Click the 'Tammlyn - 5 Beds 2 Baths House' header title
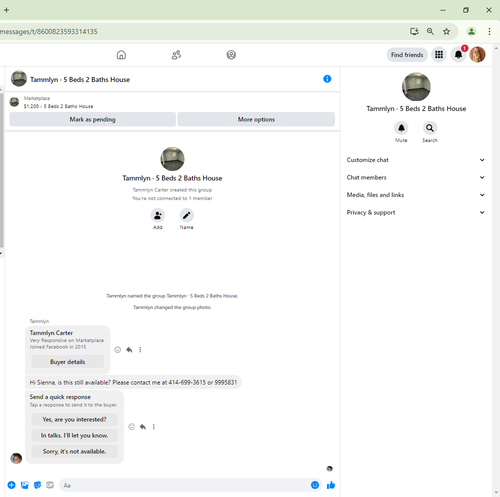This screenshot has width=500, height=497. [x=80, y=80]
